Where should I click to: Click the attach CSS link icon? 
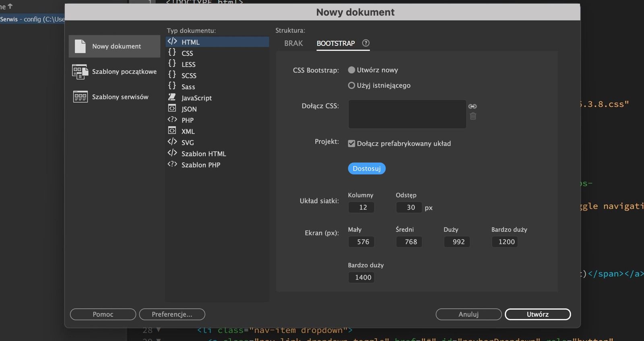[x=473, y=106]
